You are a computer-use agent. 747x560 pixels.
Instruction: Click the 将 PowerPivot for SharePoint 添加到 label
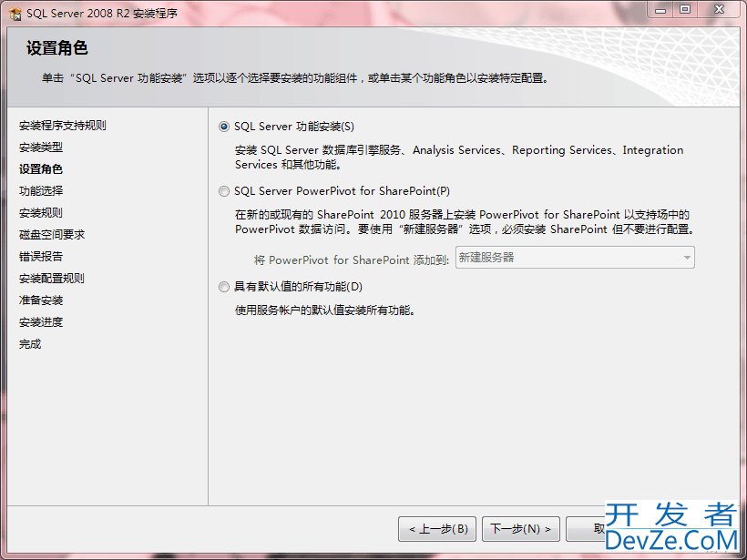click(x=352, y=260)
